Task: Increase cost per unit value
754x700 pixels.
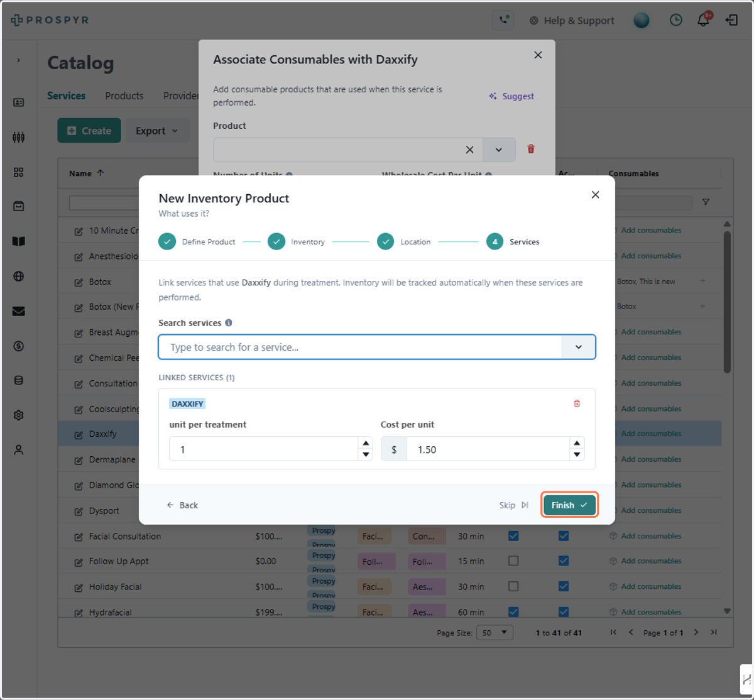Action: point(577,444)
